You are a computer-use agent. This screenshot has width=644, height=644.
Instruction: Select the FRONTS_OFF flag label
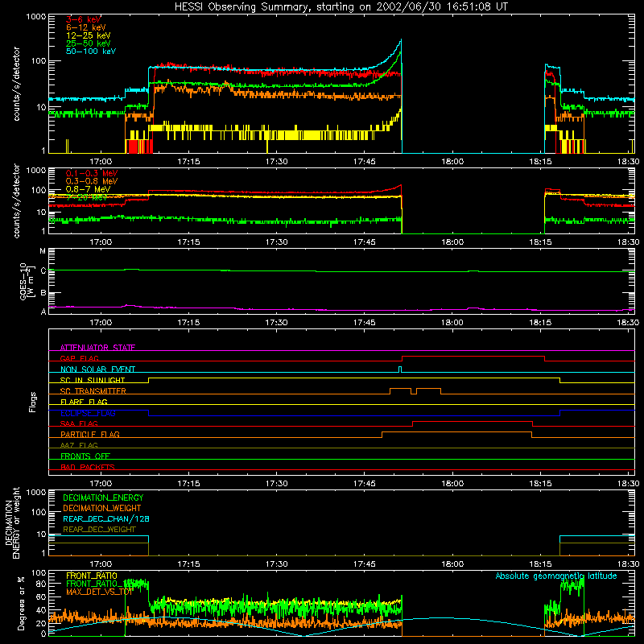85,456
